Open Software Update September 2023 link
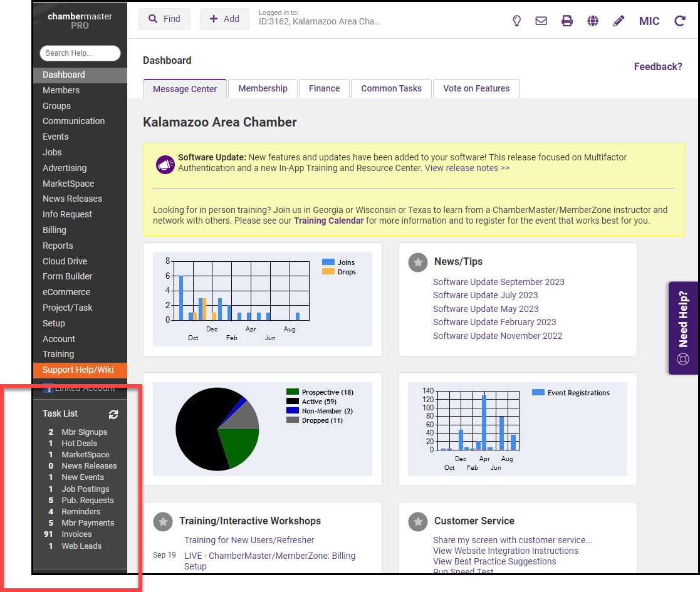 click(x=498, y=282)
